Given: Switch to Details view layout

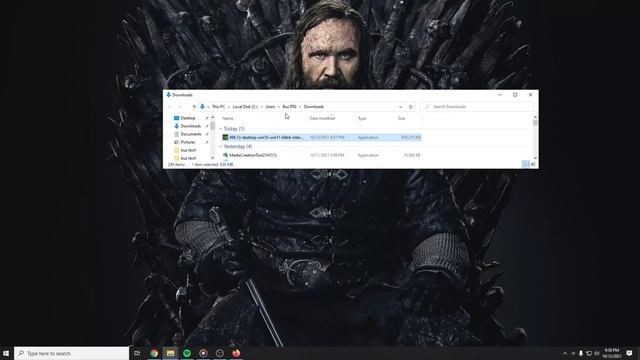Looking at the screenshot, I should click(526, 164).
